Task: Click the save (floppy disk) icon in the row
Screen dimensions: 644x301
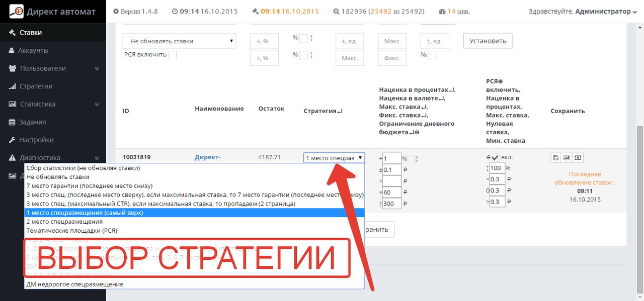Action: click(555, 158)
